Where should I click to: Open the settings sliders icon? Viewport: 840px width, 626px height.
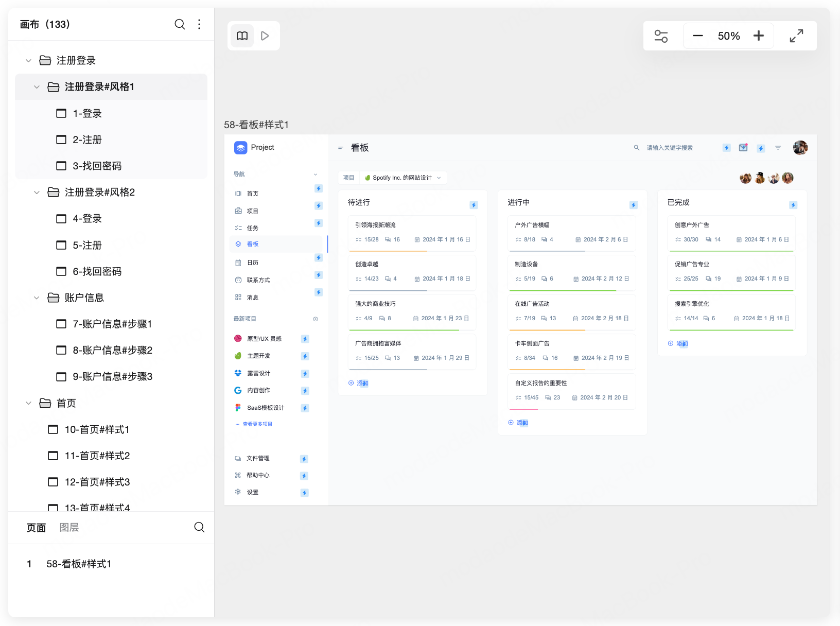[661, 36]
